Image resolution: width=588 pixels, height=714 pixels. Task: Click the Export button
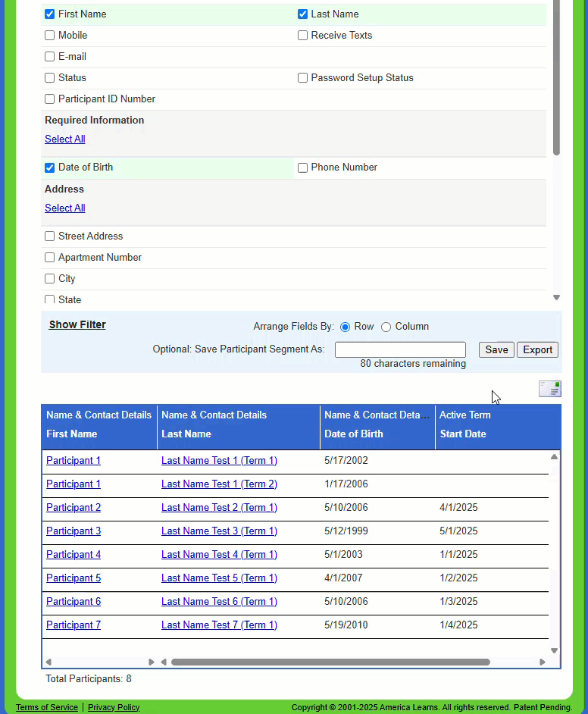537,349
